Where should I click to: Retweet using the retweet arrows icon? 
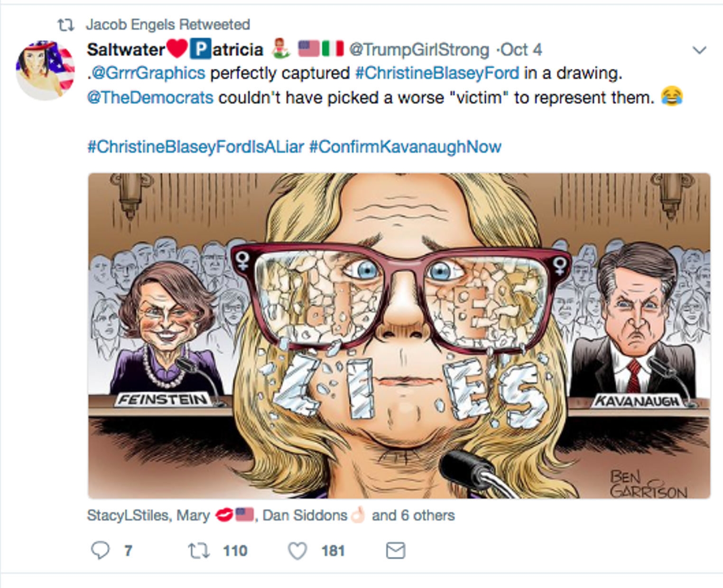point(199,551)
